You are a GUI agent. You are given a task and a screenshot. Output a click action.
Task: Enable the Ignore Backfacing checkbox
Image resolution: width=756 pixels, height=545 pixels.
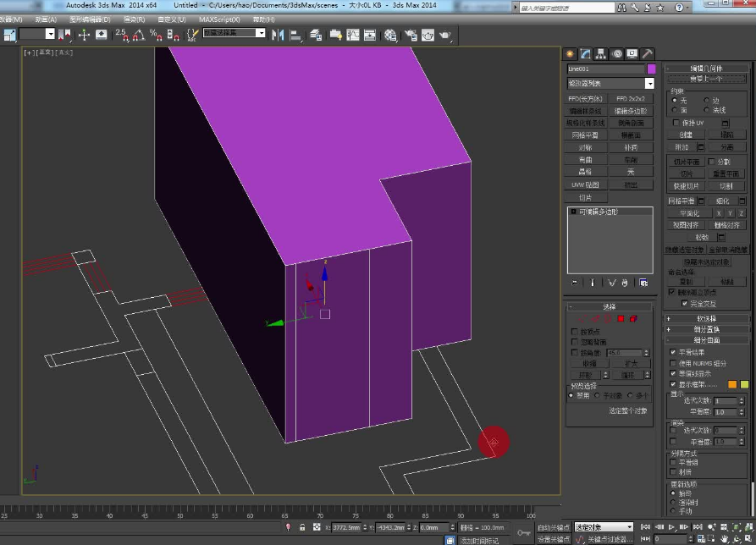[574, 342]
